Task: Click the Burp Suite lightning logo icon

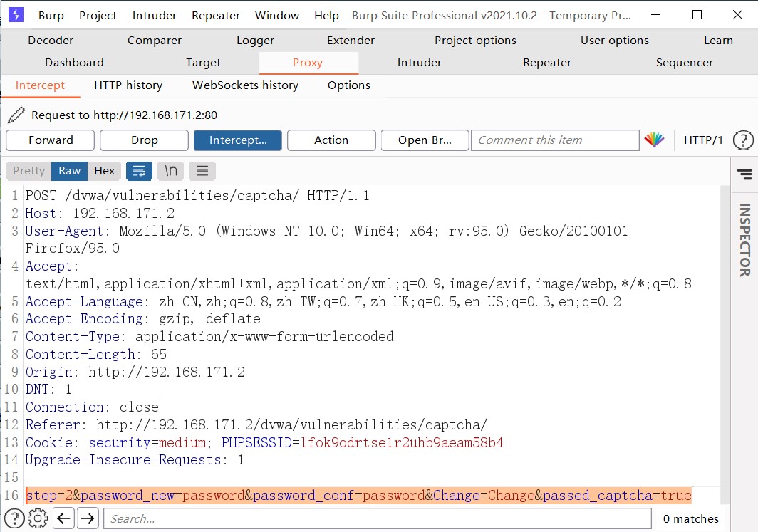Action: point(16,14)
